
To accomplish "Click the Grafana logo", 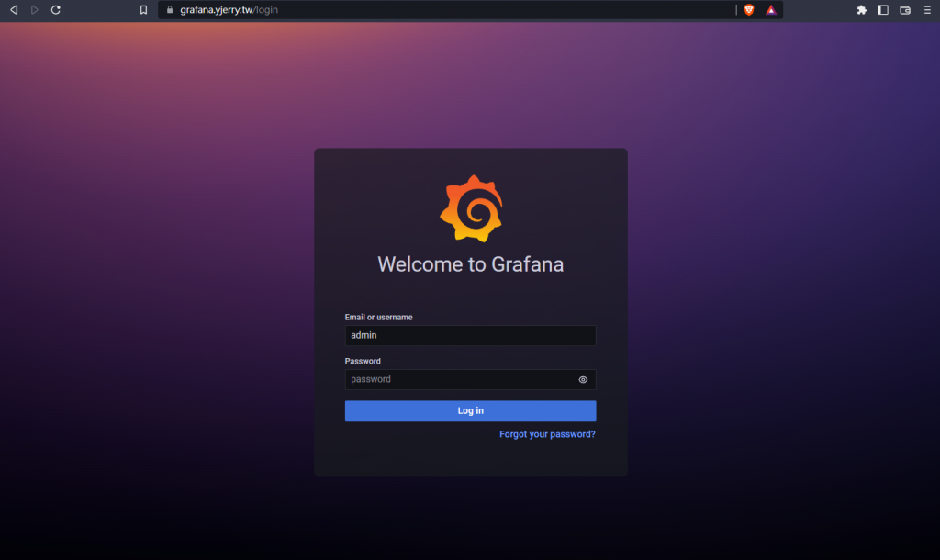I will click(x=471, y=208).
